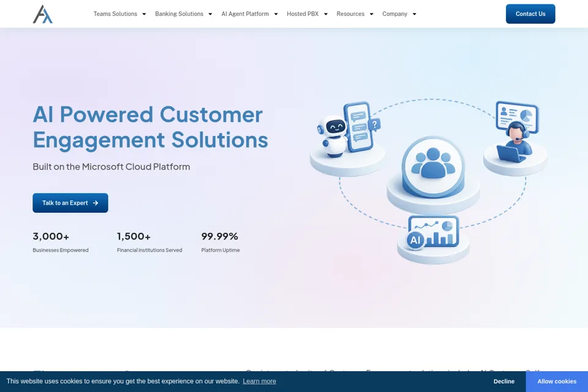Click the Talk to an Expert button
The image size is (588, 392).
tap(70, 203)
